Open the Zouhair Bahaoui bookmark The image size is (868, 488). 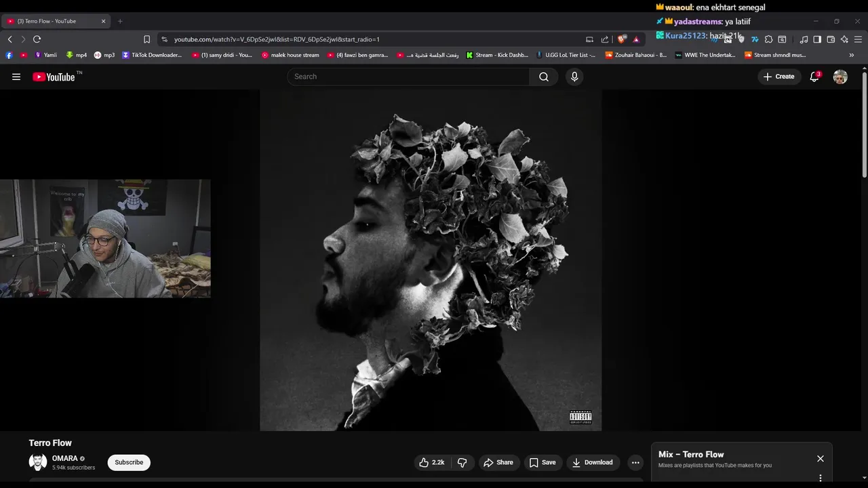[x=636, y=55]
